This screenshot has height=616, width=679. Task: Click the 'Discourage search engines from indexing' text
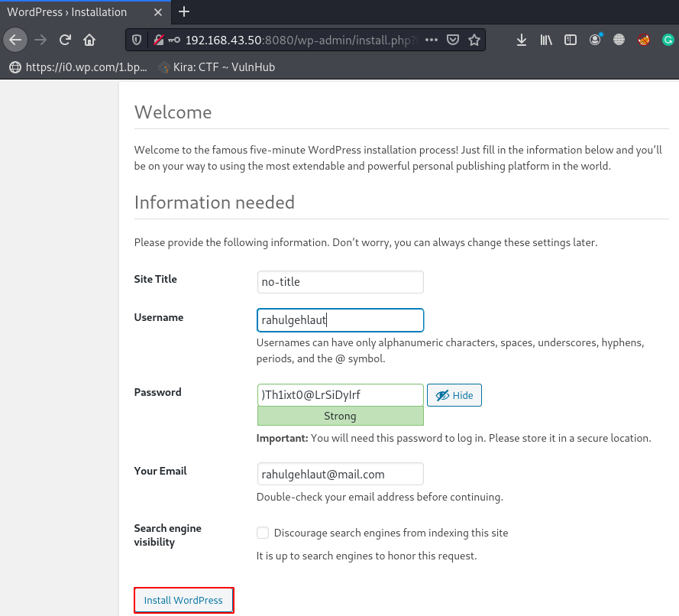point(391,533)
